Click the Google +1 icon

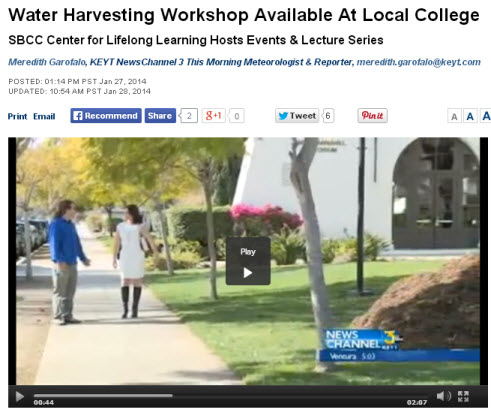tap(213, 116)
